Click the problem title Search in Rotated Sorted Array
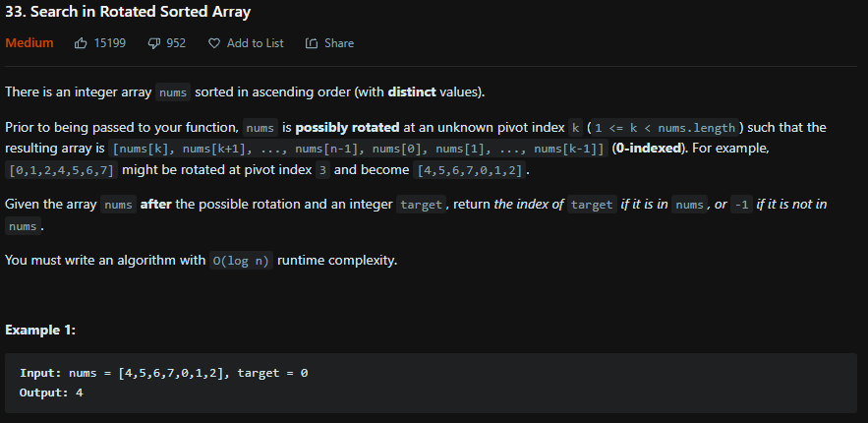 click(128, 12)
